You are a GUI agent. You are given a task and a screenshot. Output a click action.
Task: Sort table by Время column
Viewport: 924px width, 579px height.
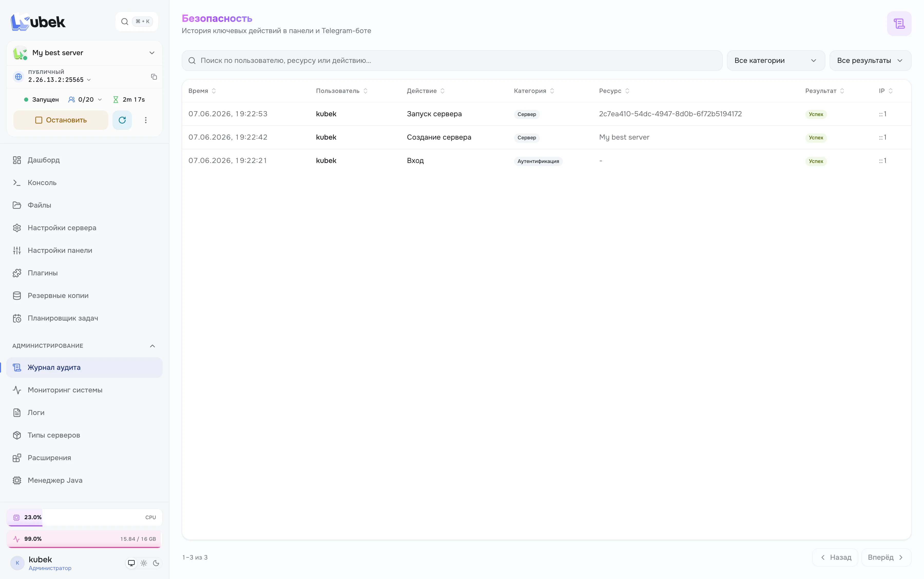pos(202,91)
